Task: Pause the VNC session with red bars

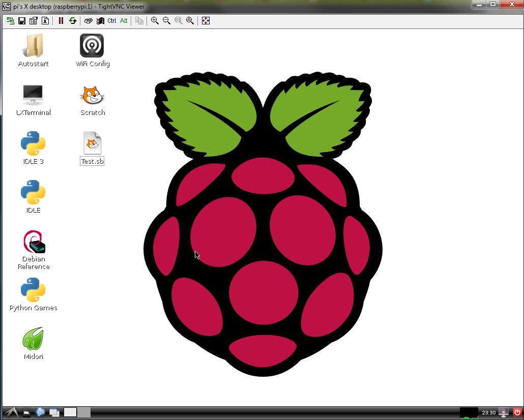Action: pyautogui.click(x=61, y=21)
